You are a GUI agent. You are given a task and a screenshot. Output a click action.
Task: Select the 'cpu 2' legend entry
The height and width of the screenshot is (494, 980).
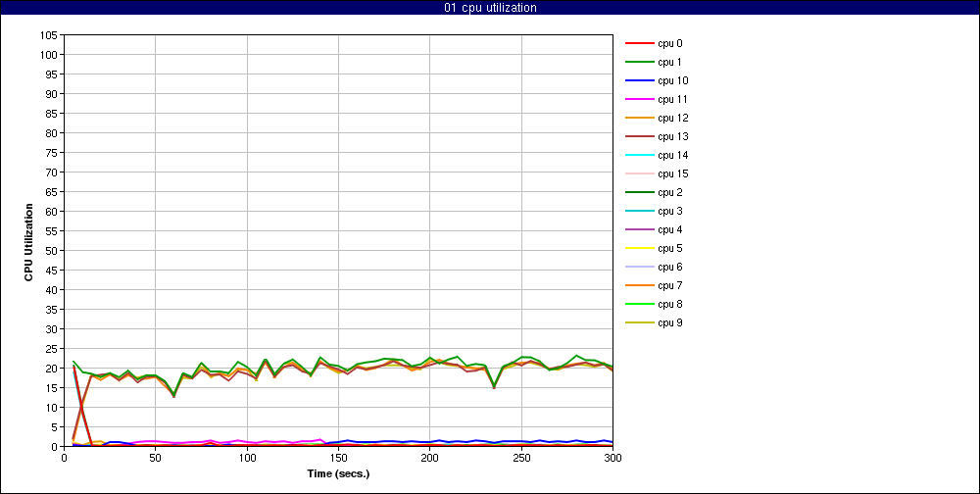(654, 192)
